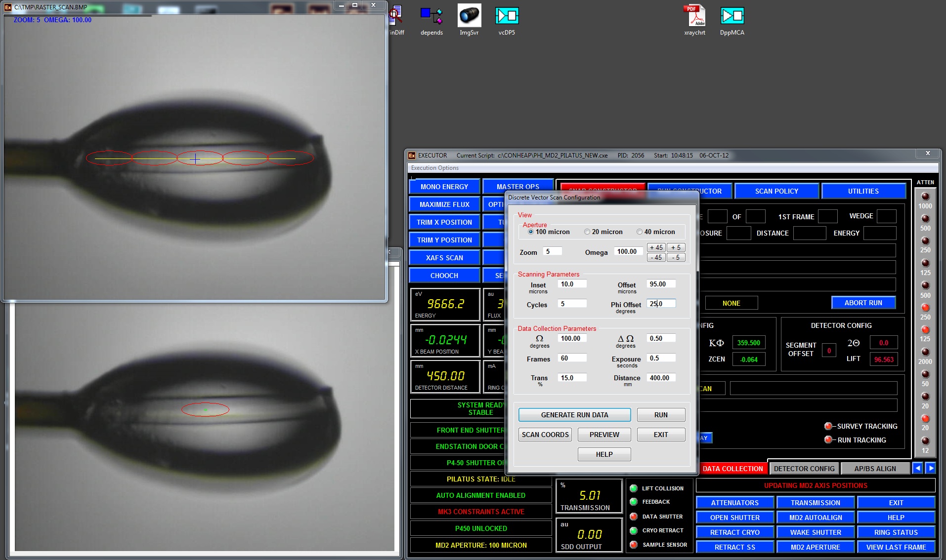The width and height of the screenshot is (946, 560).
Task: Click the right blue arrow next to AP/BS ALIGN
Action: click(931, 468)
